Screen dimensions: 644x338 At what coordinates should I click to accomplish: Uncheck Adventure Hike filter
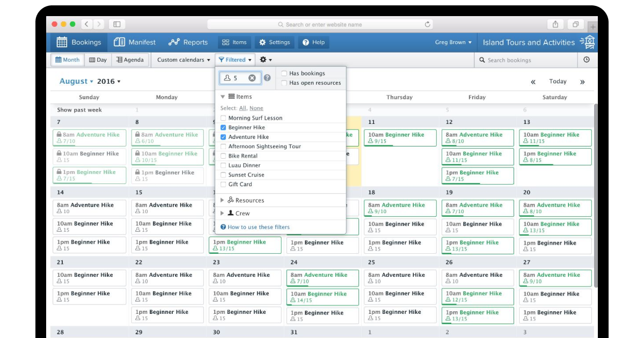click(223, 137)
